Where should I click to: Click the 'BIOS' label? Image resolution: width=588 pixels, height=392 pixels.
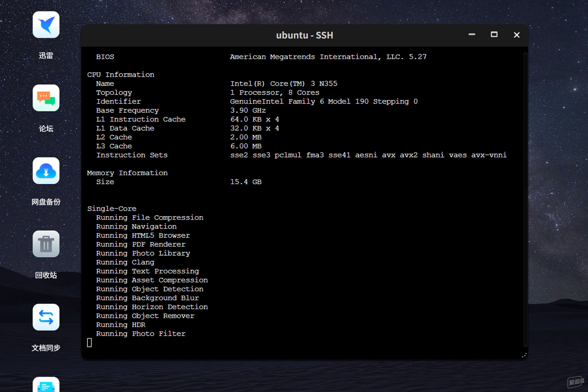click(105, 57)
